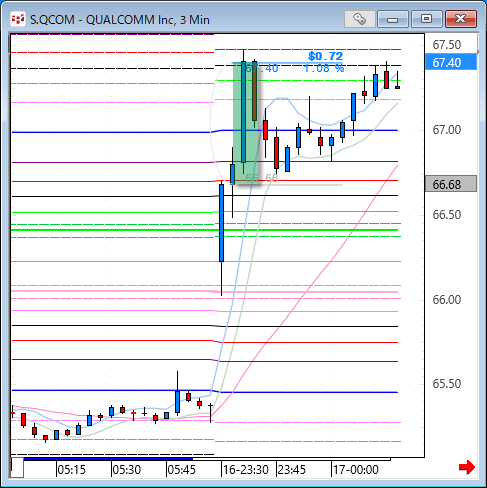Click the 67.40 highlighted price label
Screen dimensions: 487x488
[x=451, y=63]
